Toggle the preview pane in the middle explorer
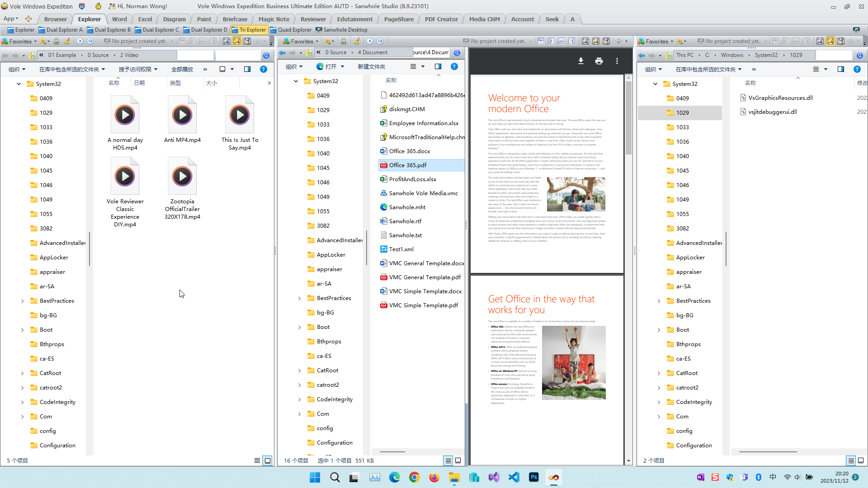 (438, 66)
